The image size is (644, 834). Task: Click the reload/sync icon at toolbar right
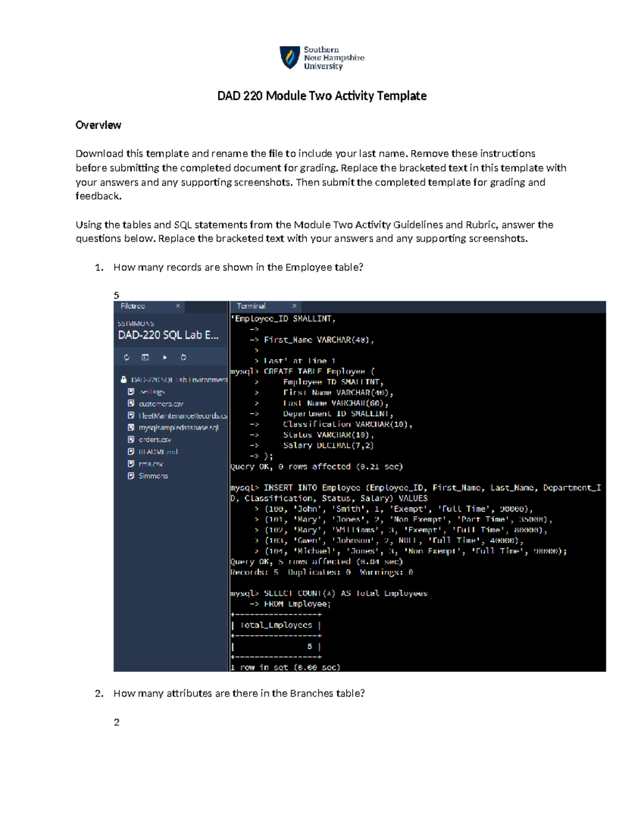pos(184,358)
